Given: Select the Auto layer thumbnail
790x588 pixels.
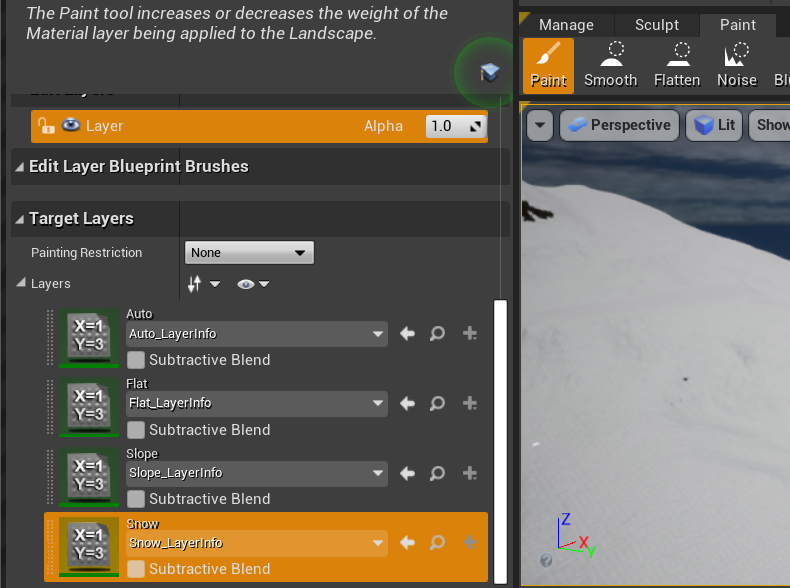Looking at the screenshot, I should (x=89, y=337).
